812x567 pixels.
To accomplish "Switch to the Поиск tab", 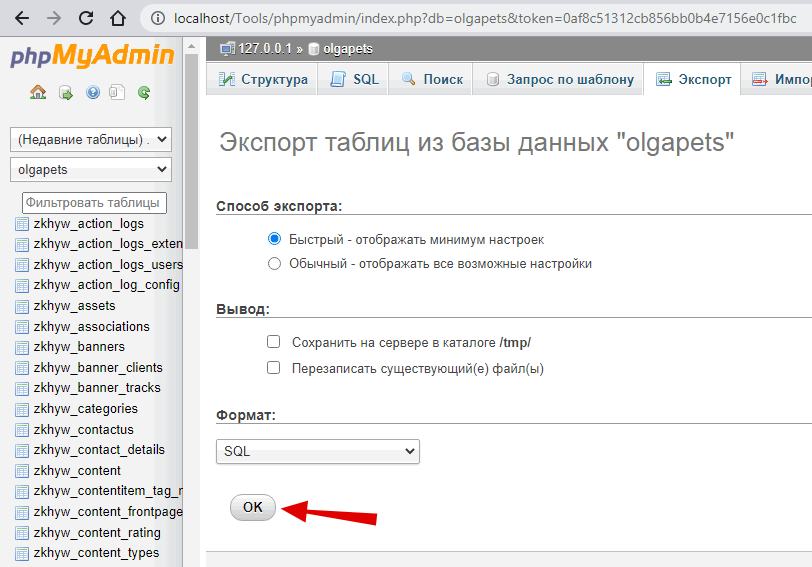I will [431, 79].
